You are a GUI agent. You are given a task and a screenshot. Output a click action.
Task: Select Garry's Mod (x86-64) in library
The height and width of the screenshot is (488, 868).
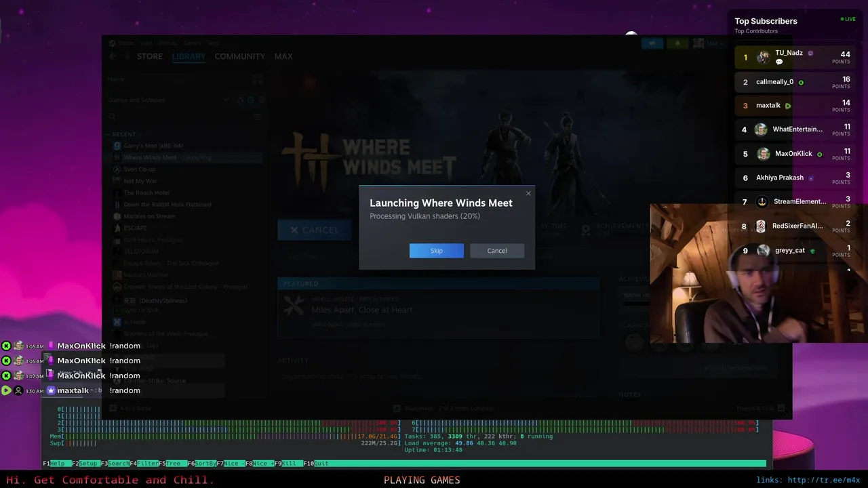pyautogui.click(x=153, y=146)
